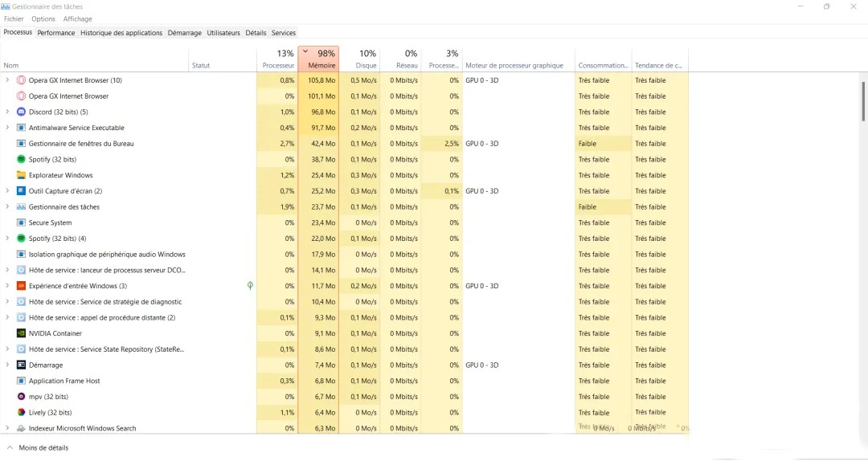Click the Opera GX Internet Browser (10) icon
Screen dimensions: 868x461
21,80
